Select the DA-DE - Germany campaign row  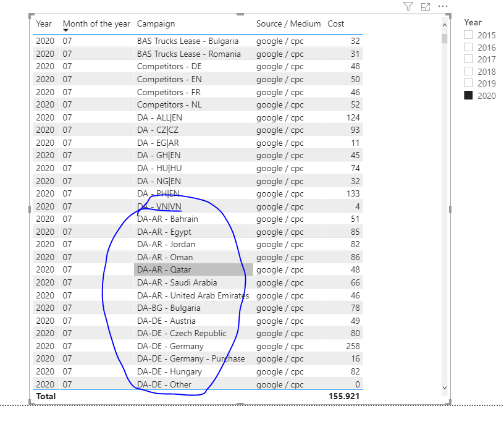(x=198, y=346)
